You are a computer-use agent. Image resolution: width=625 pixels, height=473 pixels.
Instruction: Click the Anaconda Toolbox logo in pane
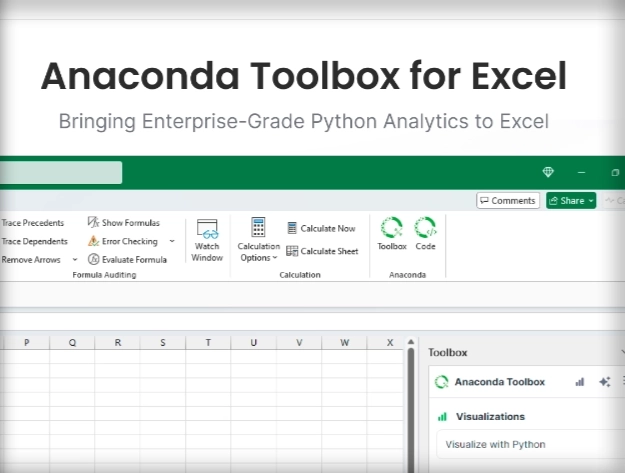coord(441,382)
